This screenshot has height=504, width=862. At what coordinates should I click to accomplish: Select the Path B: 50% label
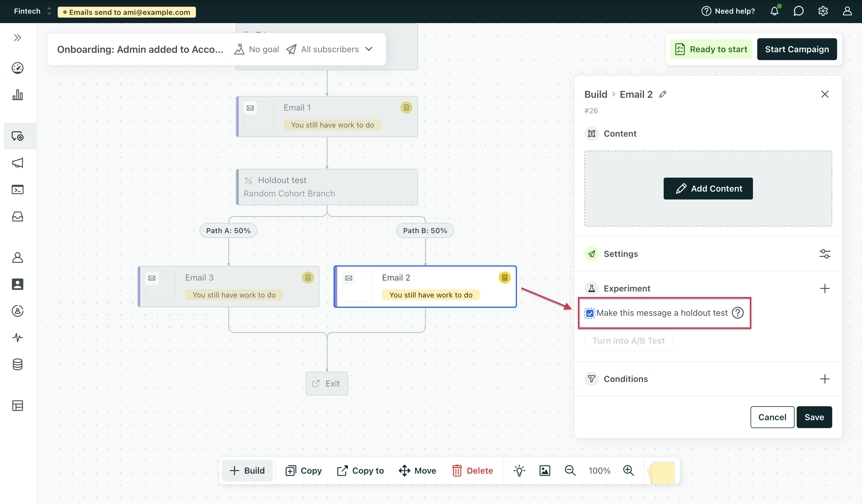click(x=425, y=230)
